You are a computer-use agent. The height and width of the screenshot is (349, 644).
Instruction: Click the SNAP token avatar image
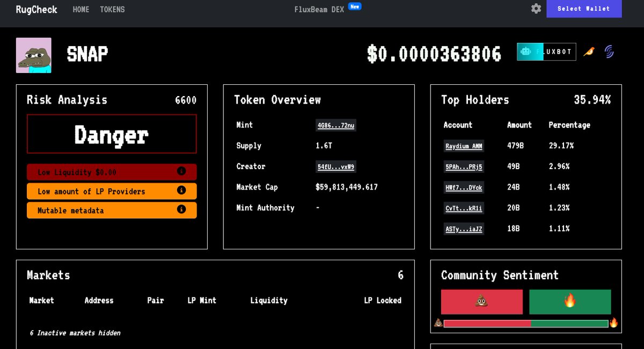click(x=34, y=55)
